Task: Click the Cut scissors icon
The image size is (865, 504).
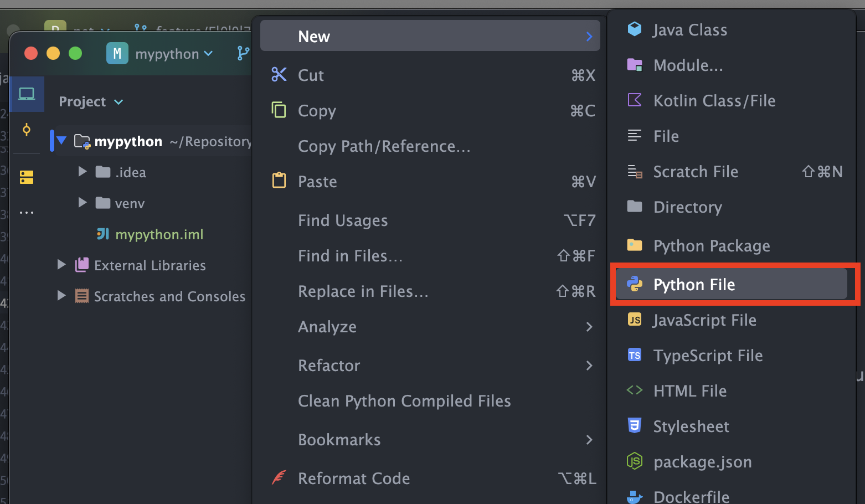Action: (279, 75)
